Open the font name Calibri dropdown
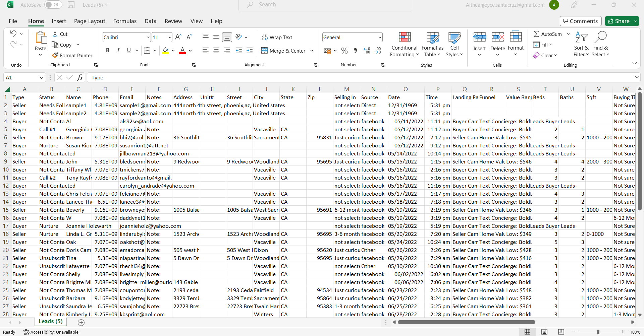 point(148,37)
